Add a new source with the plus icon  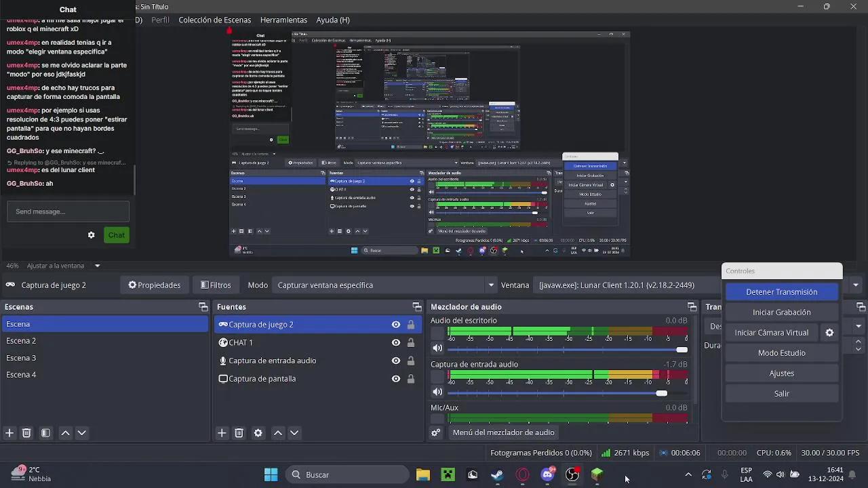(x=222, y=432)
